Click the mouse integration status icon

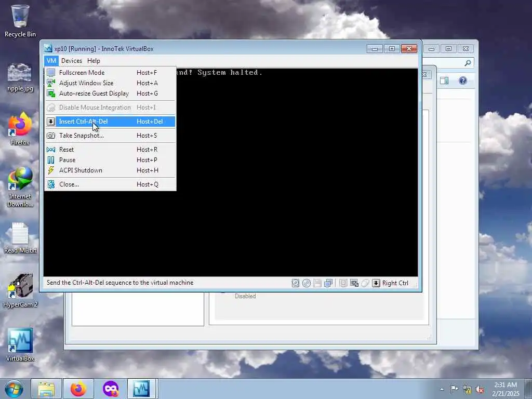pyautogui.click(x=365, y=283)
